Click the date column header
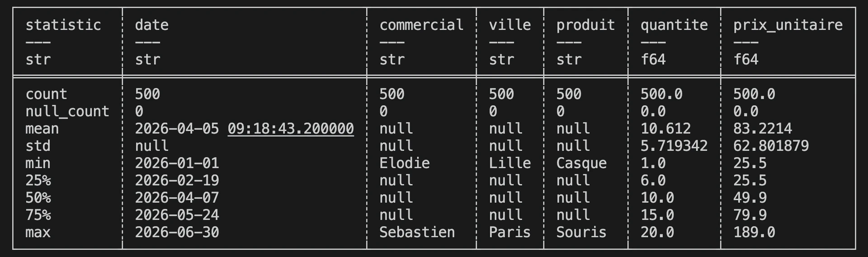The height and width of the screenshot is (257, 868). tap(151, 25)
